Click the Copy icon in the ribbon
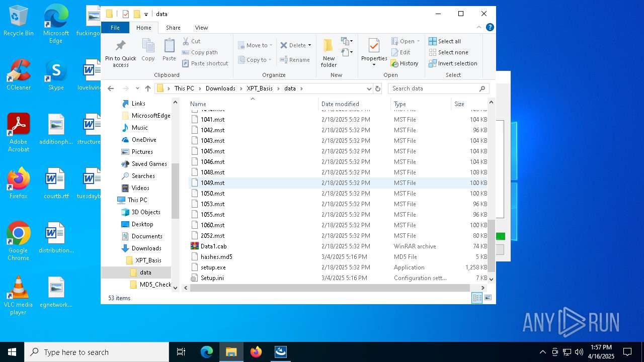This screenshot has width=644, height=362. click(x=148, y=46)
